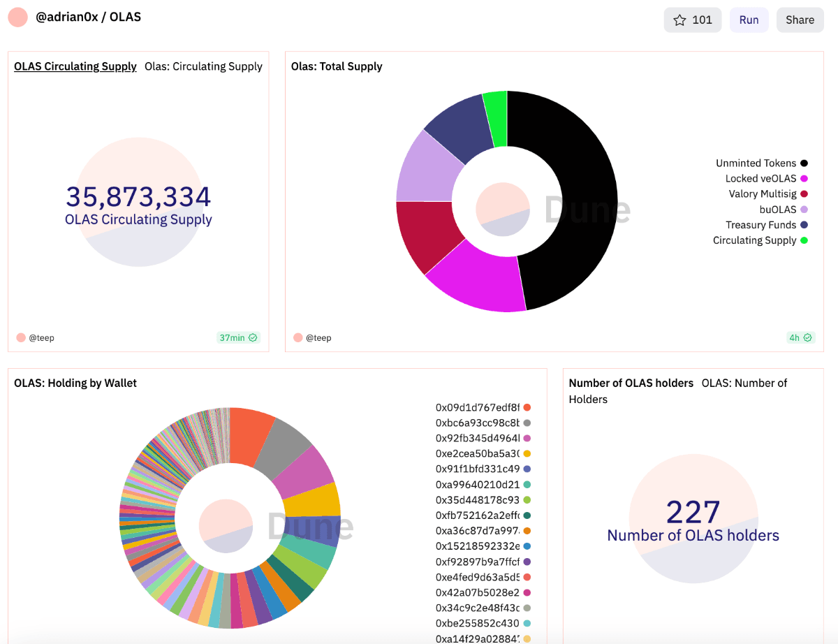This screenshot has height=644, width=838.
Task: Run the dashboard with the Run button
Action: [x=749, y=20]
